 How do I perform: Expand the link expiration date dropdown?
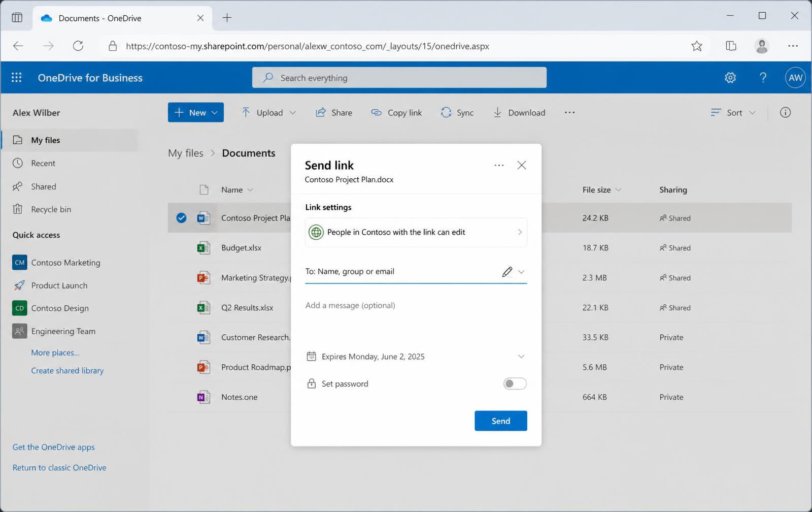click(x=521, y=357)
